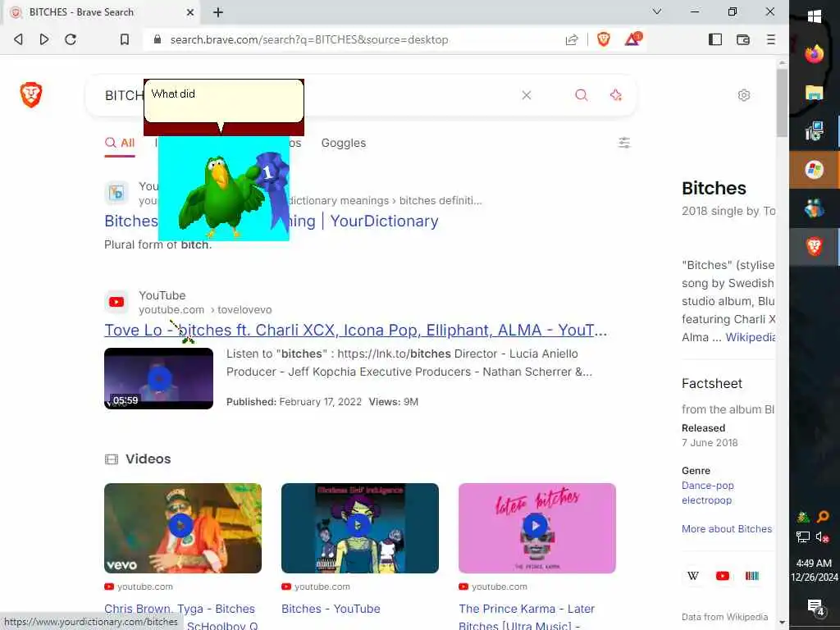The height and width of the screenshot is (630, 840).
Task: Click the YourDictionary favicon icon
Action: point(116,192)
